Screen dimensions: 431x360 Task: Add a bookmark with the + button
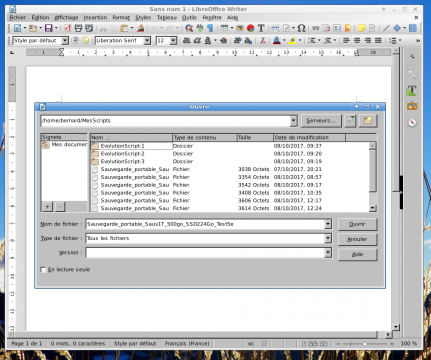47,207
